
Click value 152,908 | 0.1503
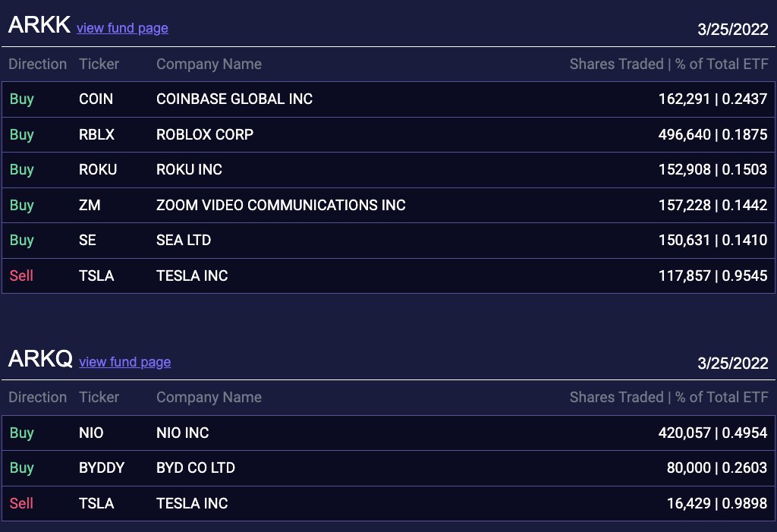click(x=713, y=169)
